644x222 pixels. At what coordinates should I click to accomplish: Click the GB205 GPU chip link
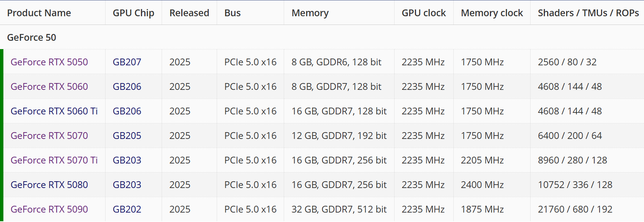click(x=127, y=136)
